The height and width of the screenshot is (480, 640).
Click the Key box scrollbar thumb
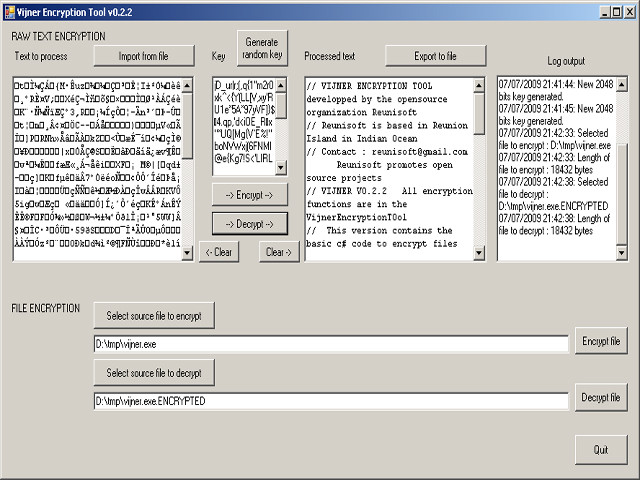click(281, 105)
